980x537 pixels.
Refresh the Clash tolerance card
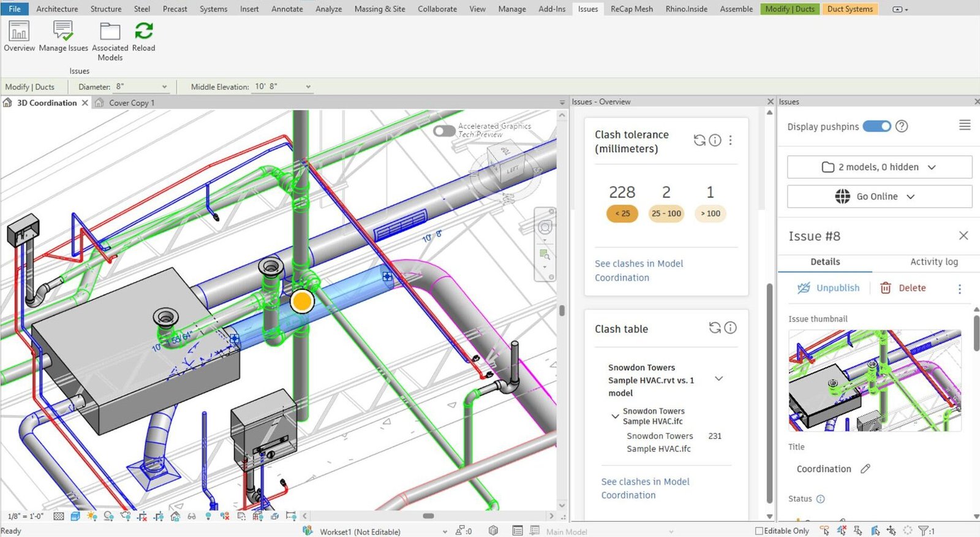pos(699,140)
